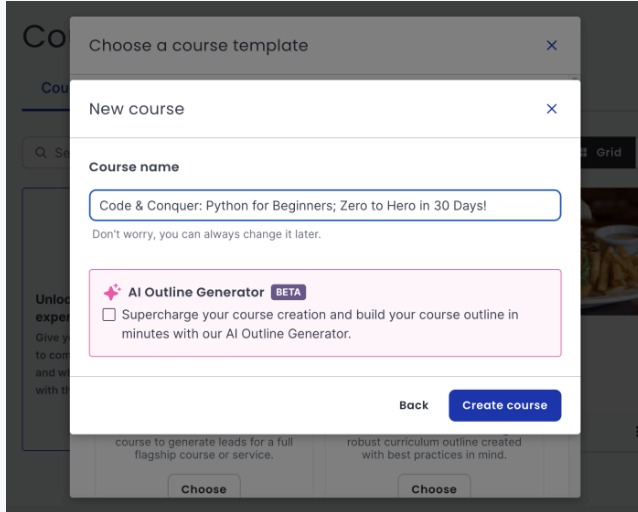Screen dimensions: 638x512
Task: Click the Don't worry helper text
Action: (x=206, y=234)
